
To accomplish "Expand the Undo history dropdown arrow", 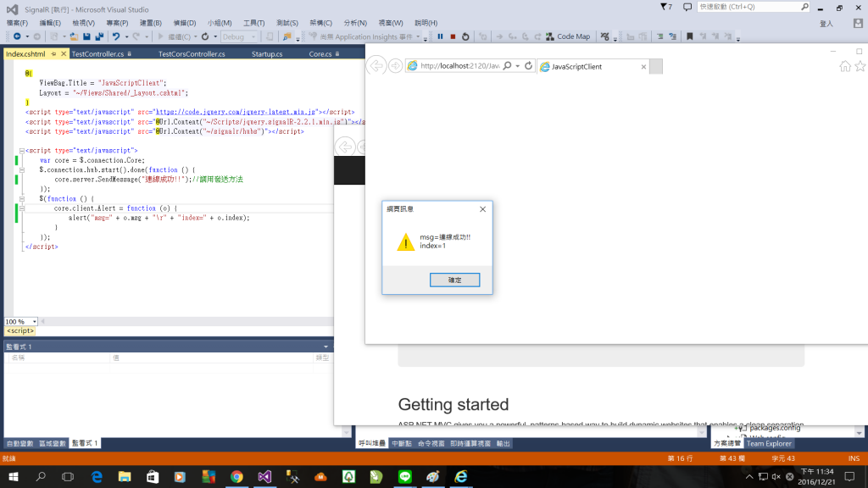I will pyautogui.click(x=126, y=36).
